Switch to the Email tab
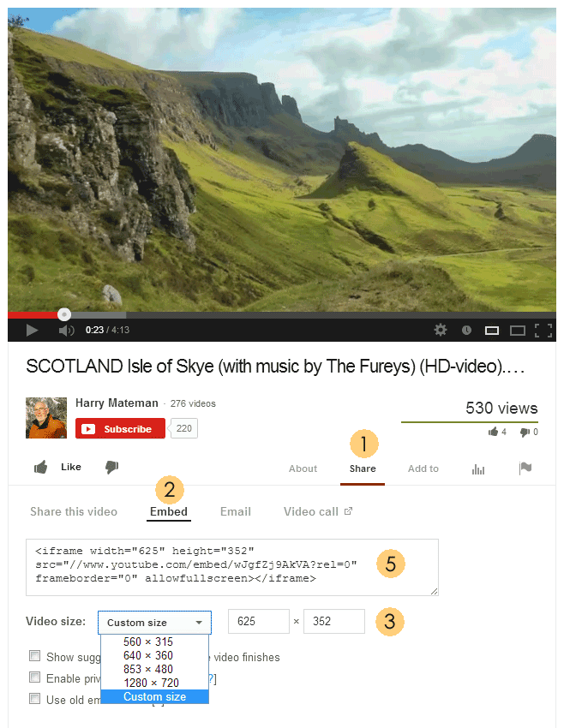The image size is (564, 728). point(236,511)
